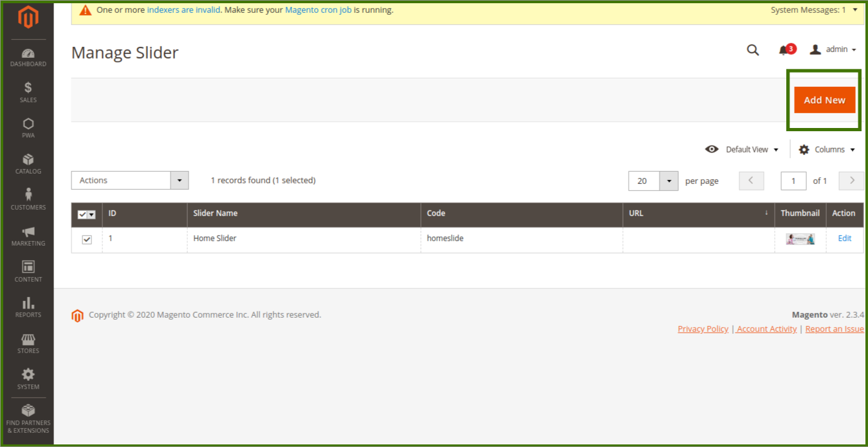Viewport: 868px width, 447px height.
Task: Click the orange warning triangle icon
Action: [x=85, y=10]
